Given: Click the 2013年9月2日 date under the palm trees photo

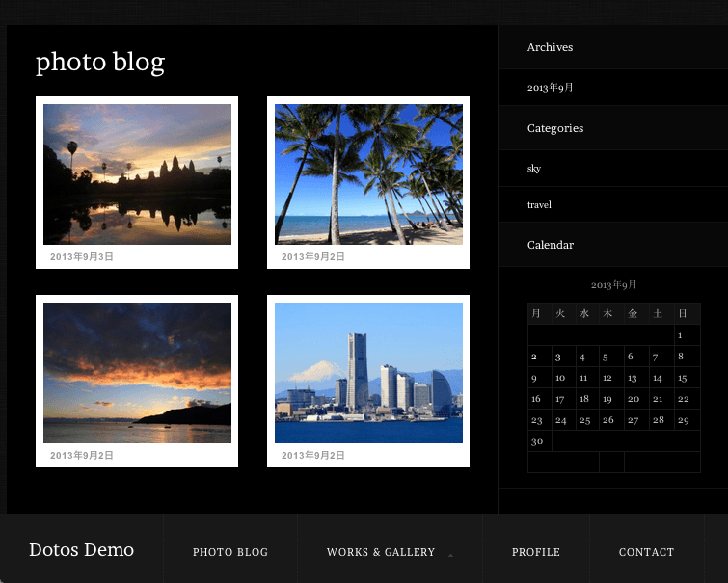Looking at the screenshot, I should (x=313, y=256).
